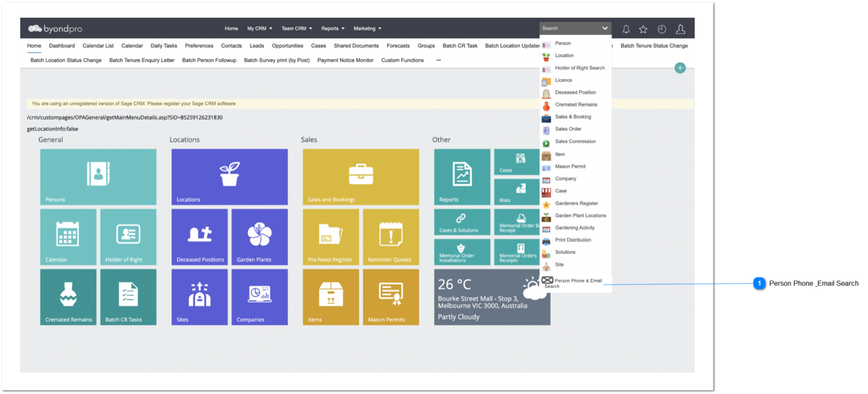Open recent history clock icon

click(x=662, y=29)
